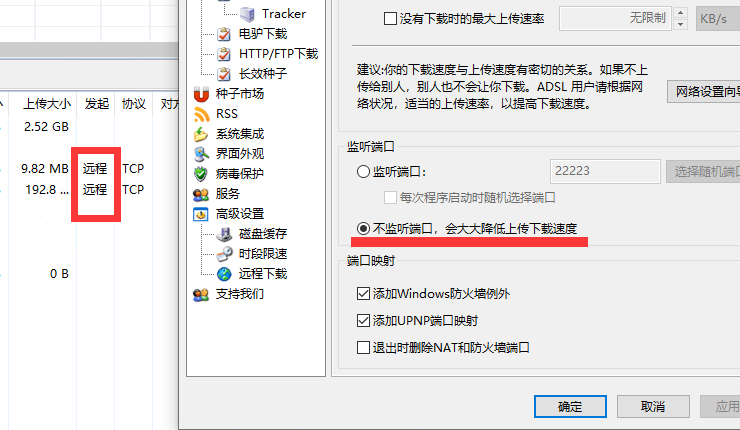Screen dimensions: 740x430
Task: Click the port number field showing 22223
Action: [x=605, y=171]
